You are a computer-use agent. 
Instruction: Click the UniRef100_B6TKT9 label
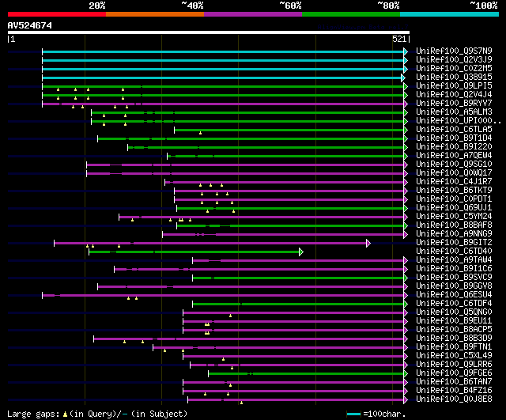point(454,191)
